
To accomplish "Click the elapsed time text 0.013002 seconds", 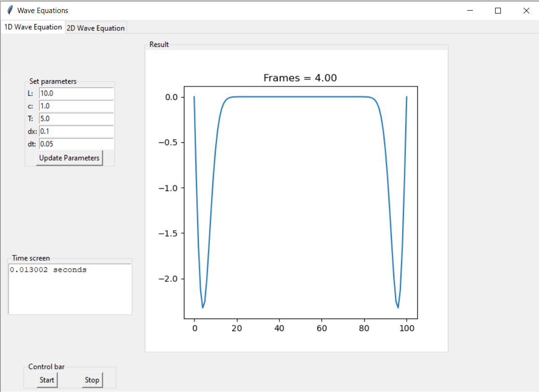I will [x=47, y=269].
